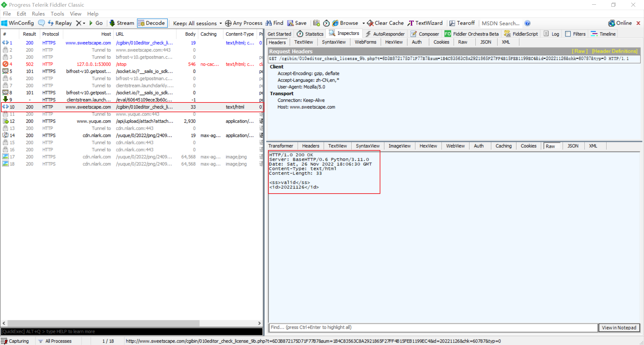
Task: Toggle the Decode button off
Action: (152, 23)
